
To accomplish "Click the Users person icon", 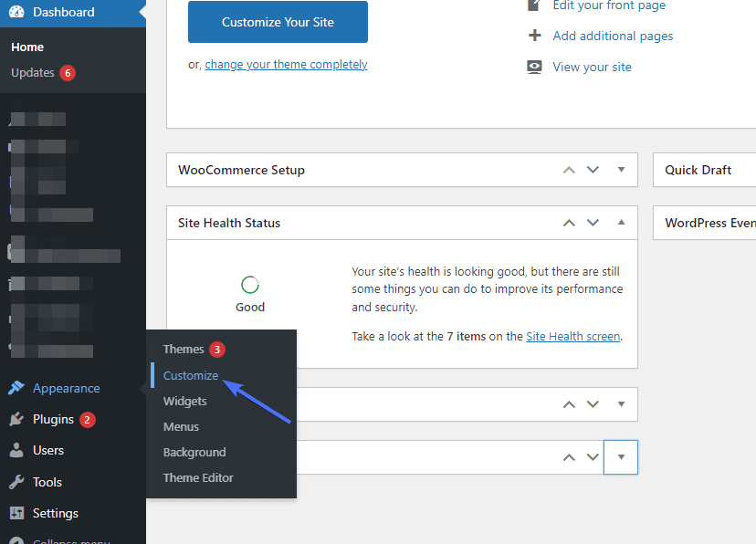I will coord(16,450).
